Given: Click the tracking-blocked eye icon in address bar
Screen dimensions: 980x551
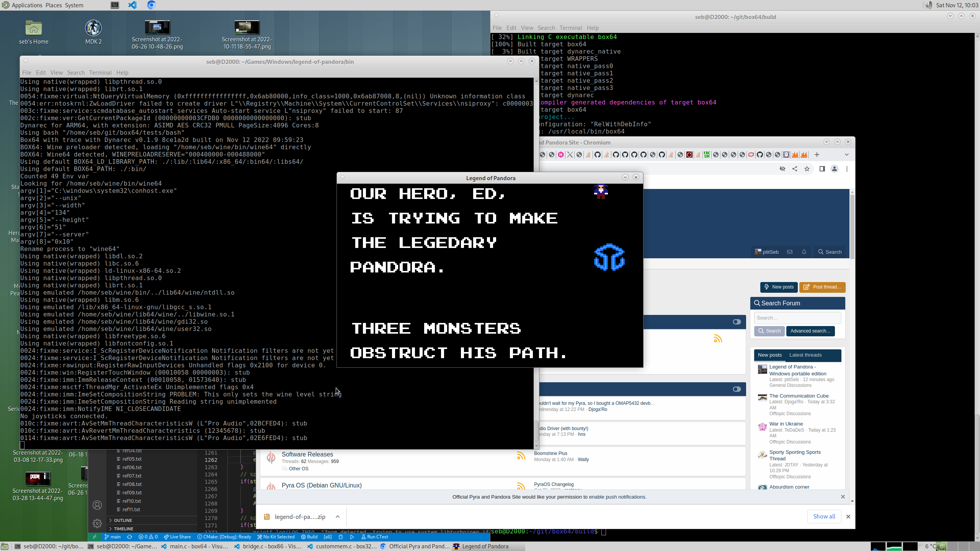Looking at the screenshot, I should tap(782, 169).
